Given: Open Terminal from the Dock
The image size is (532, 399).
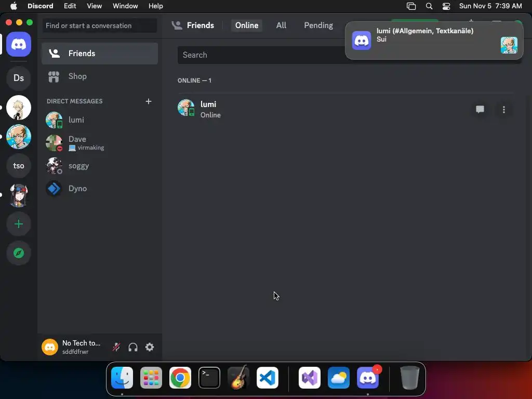Looking at the screenshot, I should [209, 378].
